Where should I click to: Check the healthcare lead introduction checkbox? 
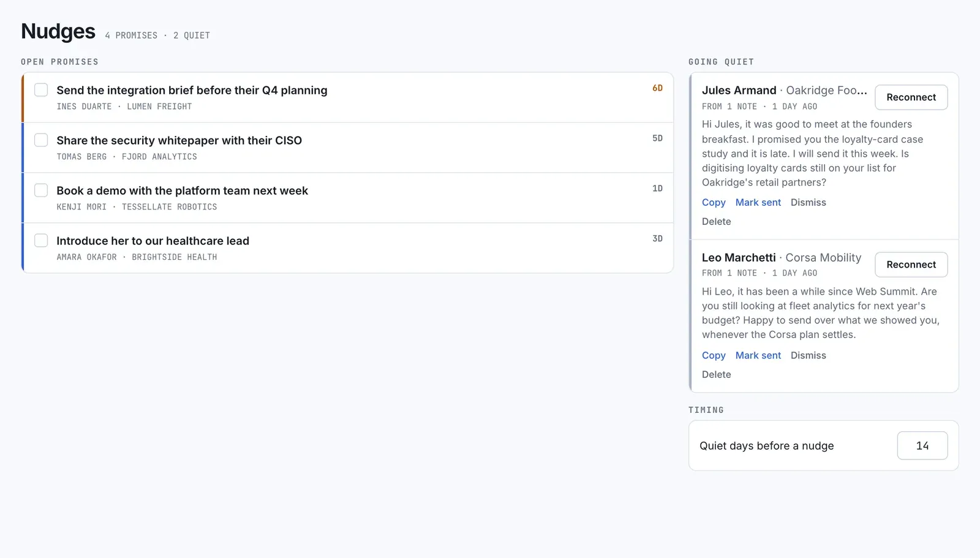(41, 241)
